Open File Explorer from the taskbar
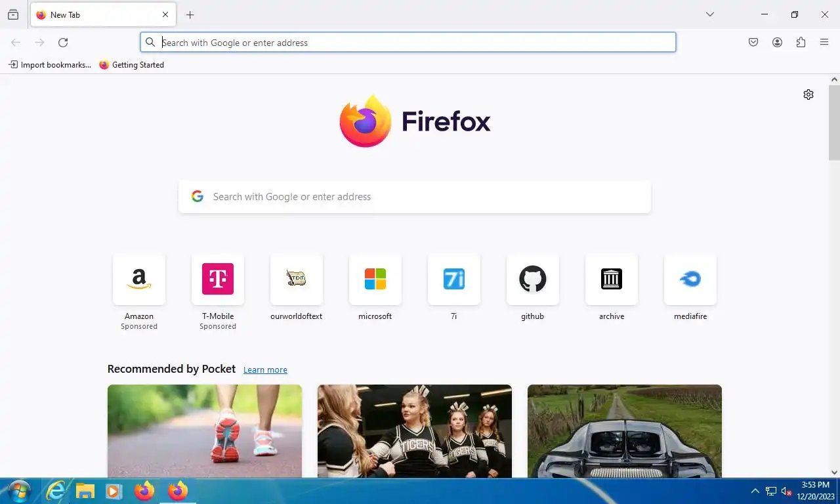 coord(85,491)
